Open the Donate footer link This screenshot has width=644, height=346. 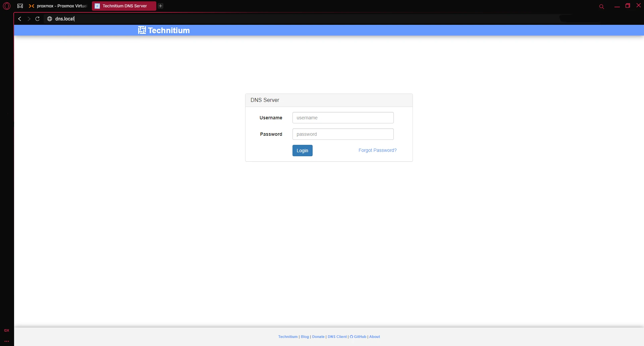click(x=318, y=337)
